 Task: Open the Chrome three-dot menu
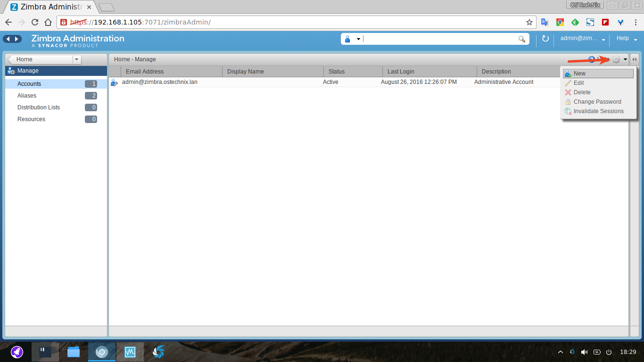click(636, 22)
